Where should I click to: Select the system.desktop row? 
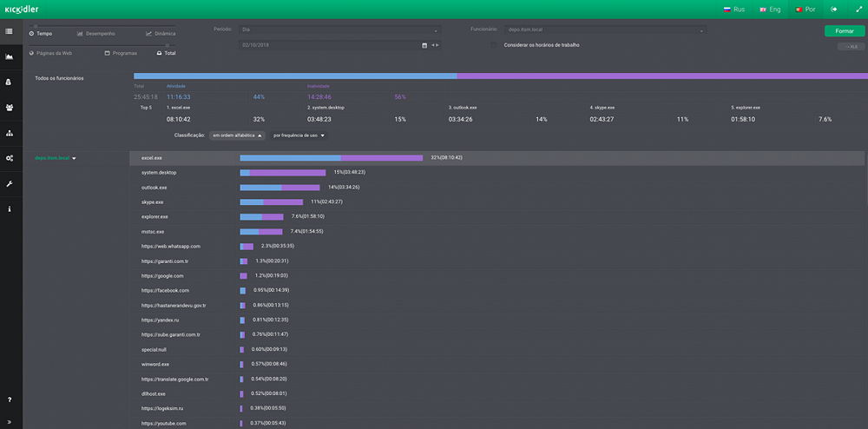496,173
